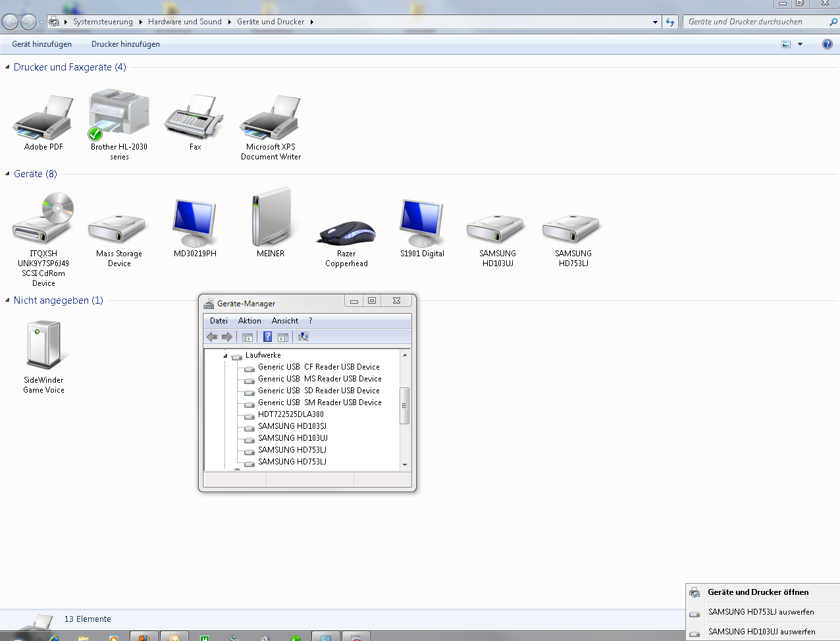This screenshot has width=840, height=641.
Task: Click Gerät hinzufügen in the command bar
Action: (x=41, y=44)
